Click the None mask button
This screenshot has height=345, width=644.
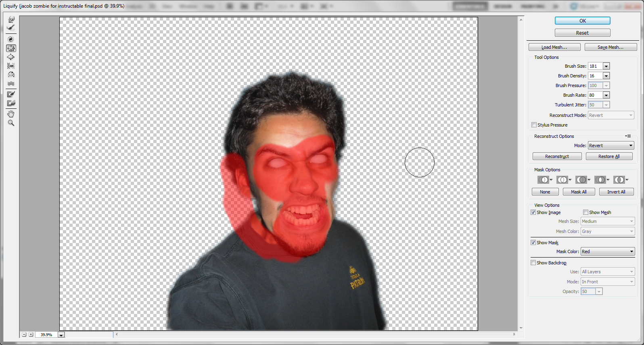point(545,192)
